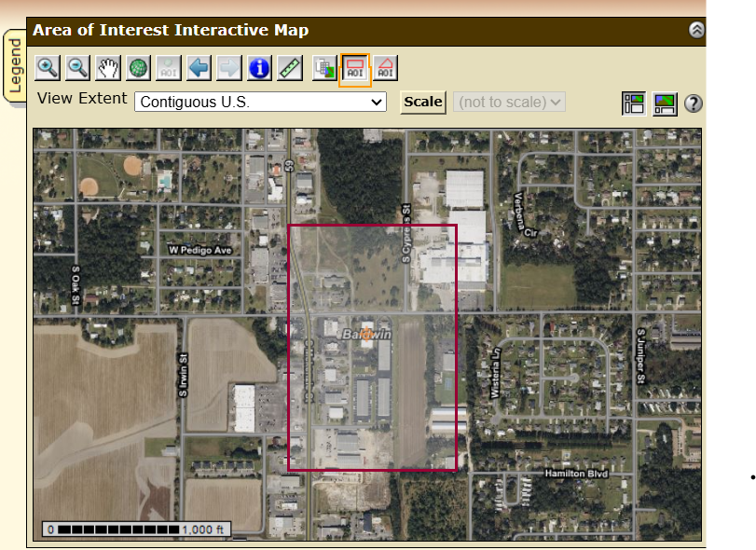Select Define AOI by Polygon tool

point(385,68)
